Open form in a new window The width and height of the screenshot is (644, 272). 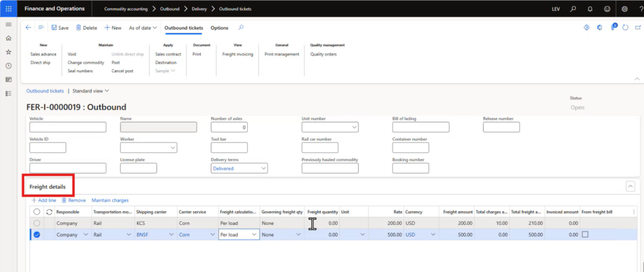coord(638,28)
